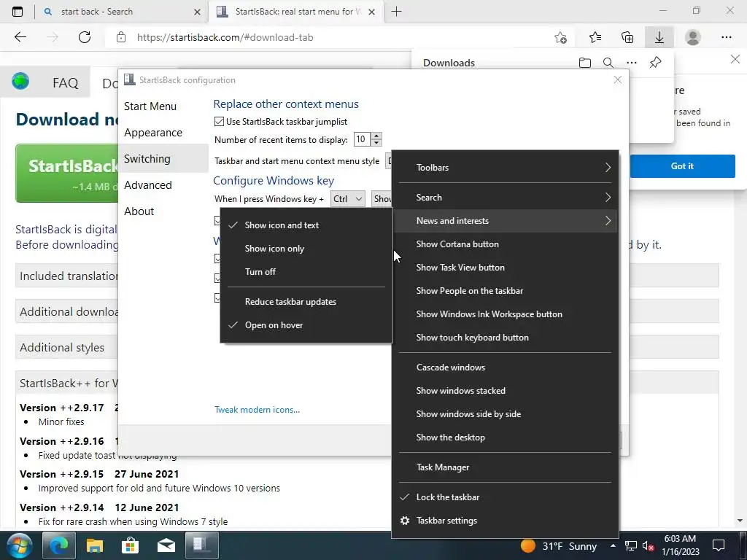Open Microsoft Store from the taskbar

pos(130,545)
